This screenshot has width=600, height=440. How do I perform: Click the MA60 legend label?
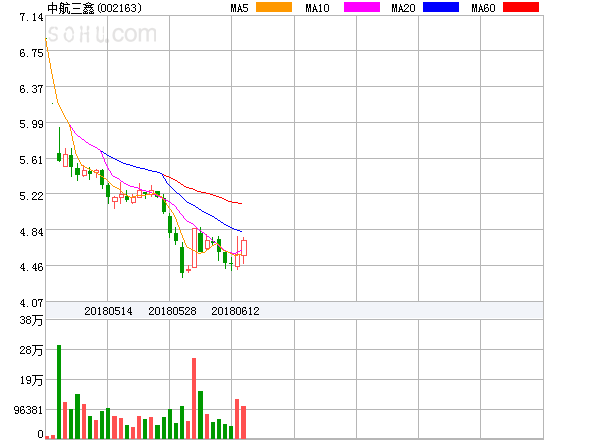(483, 8)
